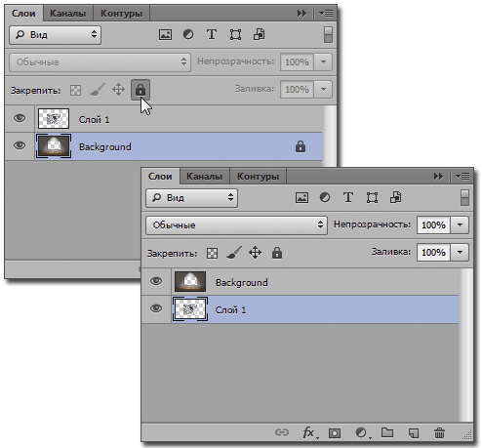Click the highlighted lock all button in upper panel
Viewport: 482px width, 448px height.
click(x=141, y=90)
